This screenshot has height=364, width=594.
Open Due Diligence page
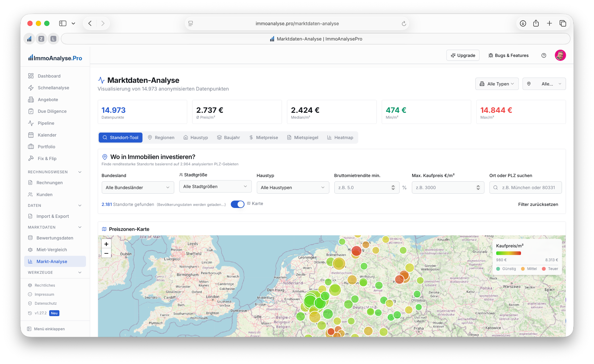[55, 111]
